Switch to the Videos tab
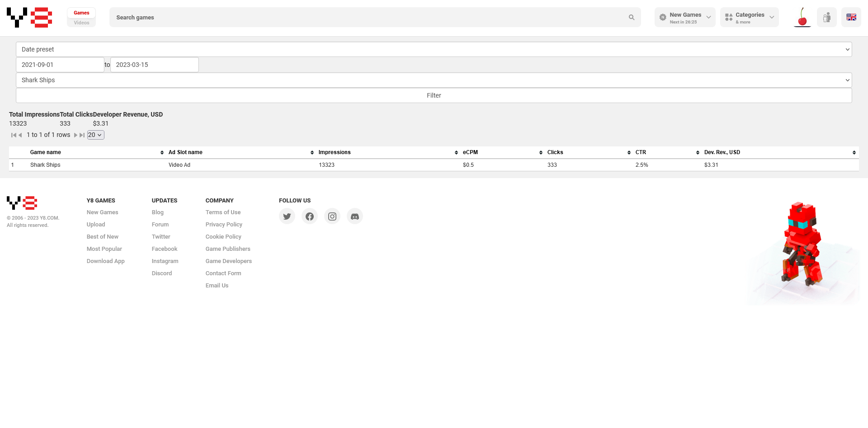This screenshot has height=428, width=868. tap(81, 23)
